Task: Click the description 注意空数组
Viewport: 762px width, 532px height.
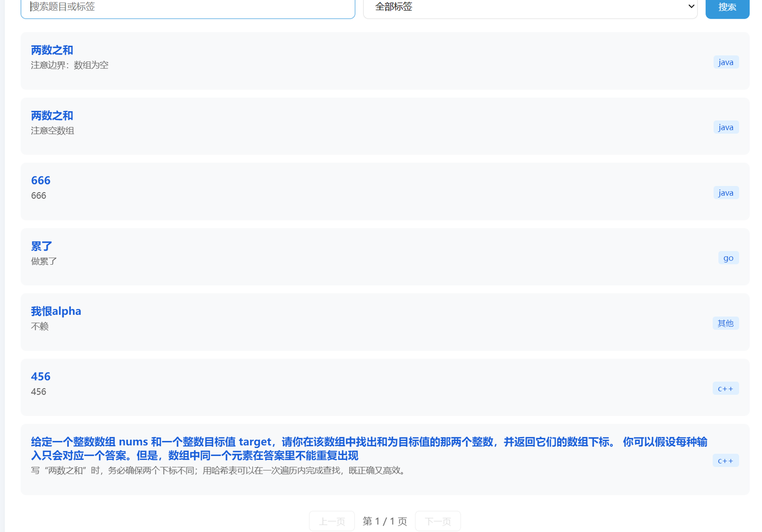Action: 52,131
